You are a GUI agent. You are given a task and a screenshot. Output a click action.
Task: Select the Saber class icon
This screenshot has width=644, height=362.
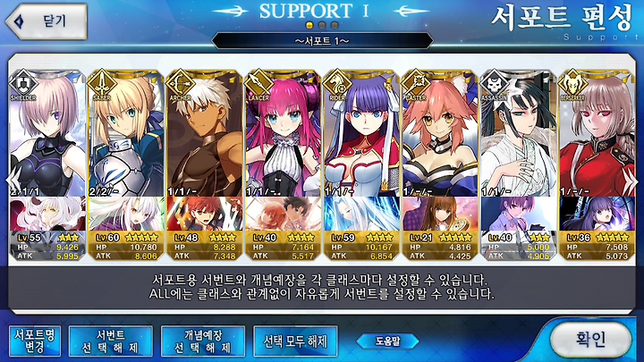(x=101, y=84)
